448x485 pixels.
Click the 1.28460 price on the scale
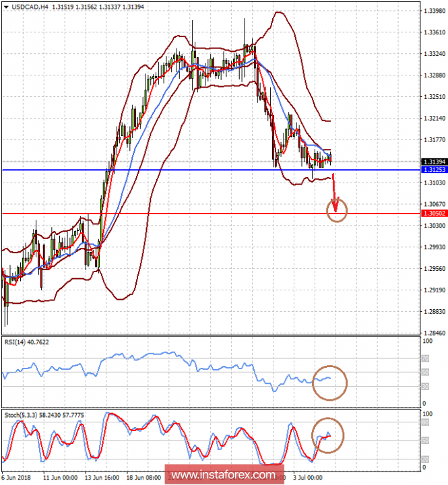click(x=435, y=333)
